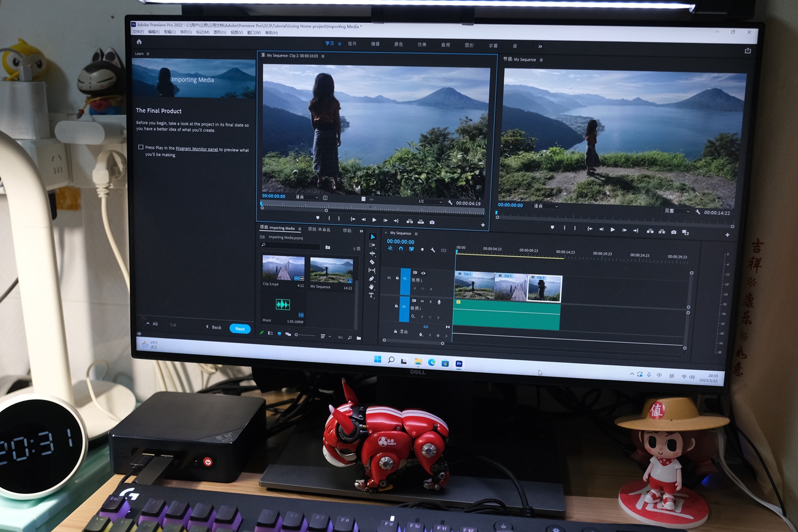Open Program Monitor playback resolution dropdown
The image size is (798, 532).
pyautogui.click(x=677, y=211)
